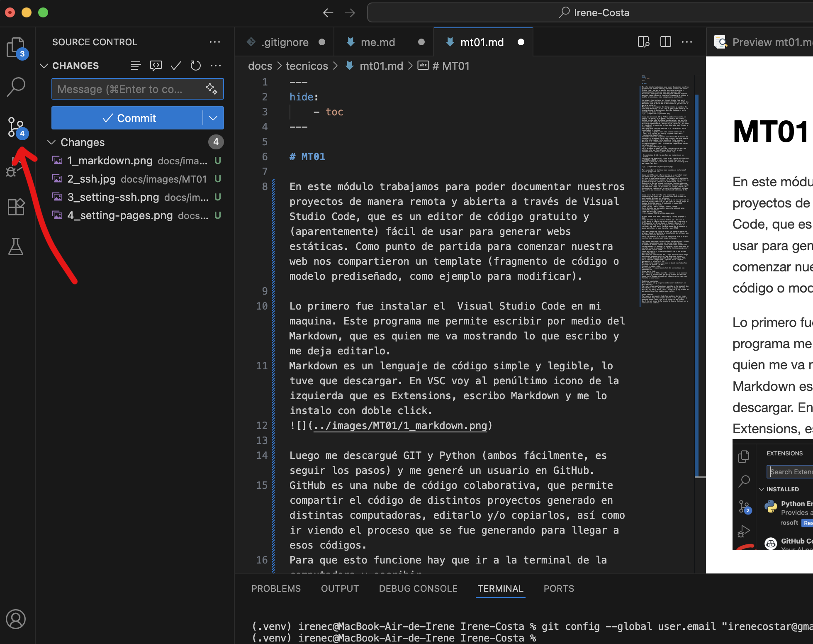
Task: Click the unsaved dot on .gitignore tab
Action: [322, 42]
